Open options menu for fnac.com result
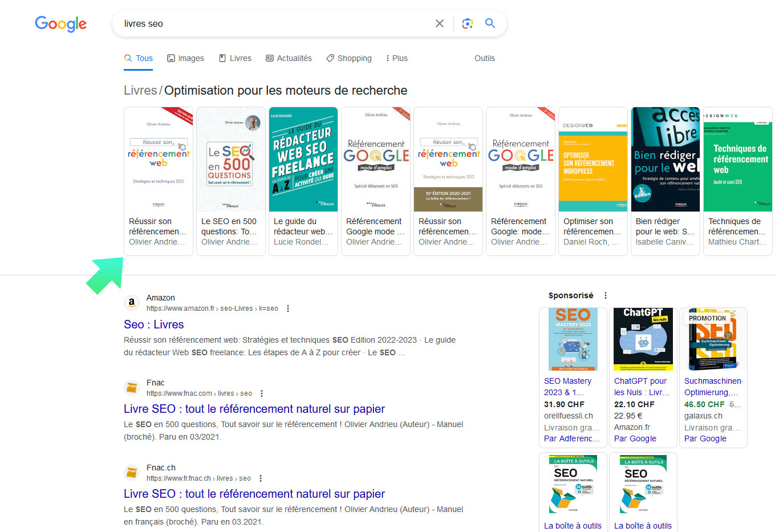775x532 pixels. (x=262, y=393)
